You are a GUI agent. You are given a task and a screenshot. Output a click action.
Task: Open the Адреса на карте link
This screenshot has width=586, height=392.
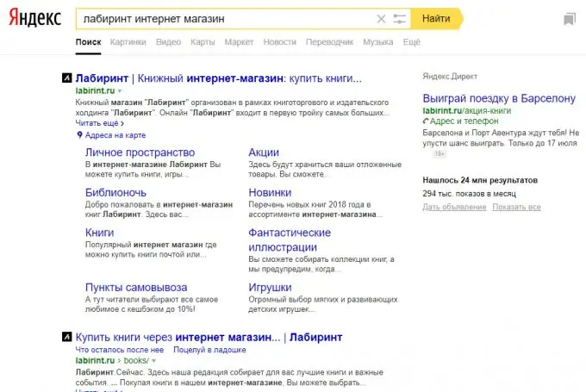point(115,135)
